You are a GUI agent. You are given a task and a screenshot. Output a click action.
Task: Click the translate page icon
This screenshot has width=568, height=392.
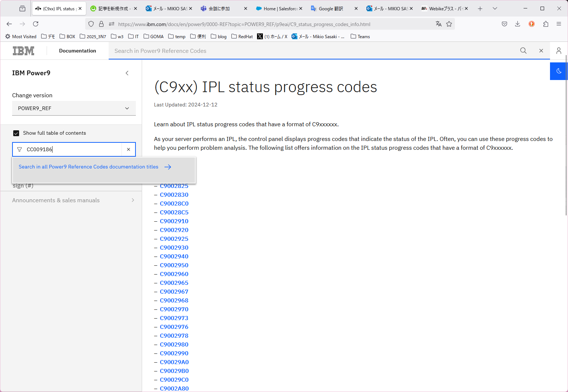(x=438, y=24)
